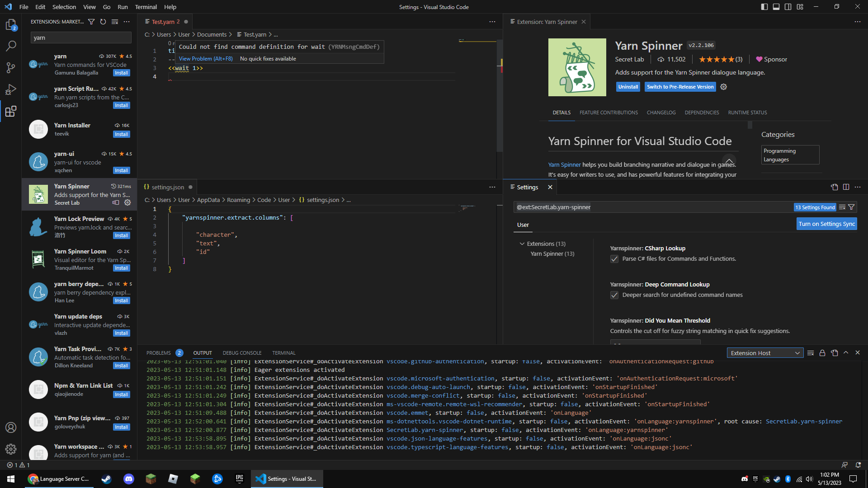Open the Extension Host output dropdown

765,352
